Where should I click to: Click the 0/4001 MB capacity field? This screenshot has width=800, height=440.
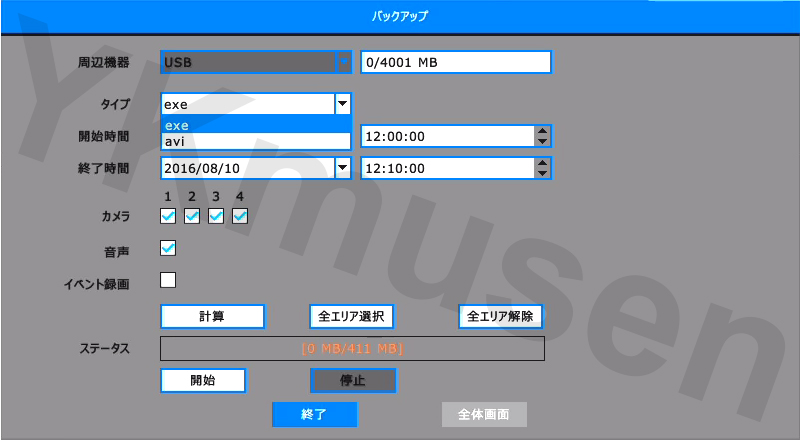[456, 62]
